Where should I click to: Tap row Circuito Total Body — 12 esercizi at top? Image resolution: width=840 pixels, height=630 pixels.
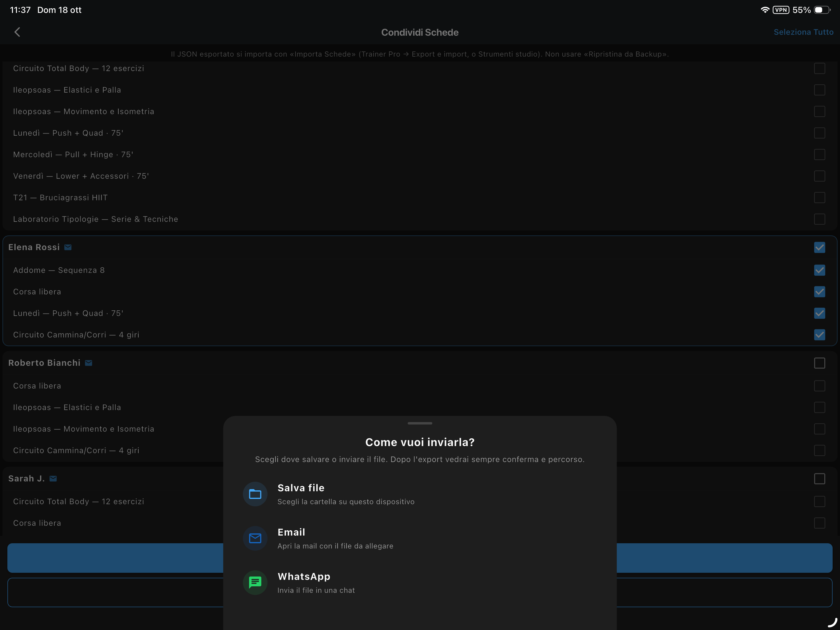click(x=420, y=68)
